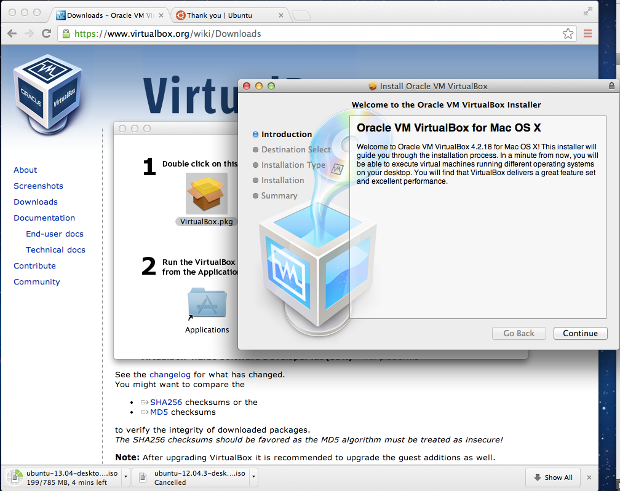This screenshot has height=491, width=620.
Task: Expand ubuntu-12.04.3 download options arrow
Action: [x=253, y=477]
